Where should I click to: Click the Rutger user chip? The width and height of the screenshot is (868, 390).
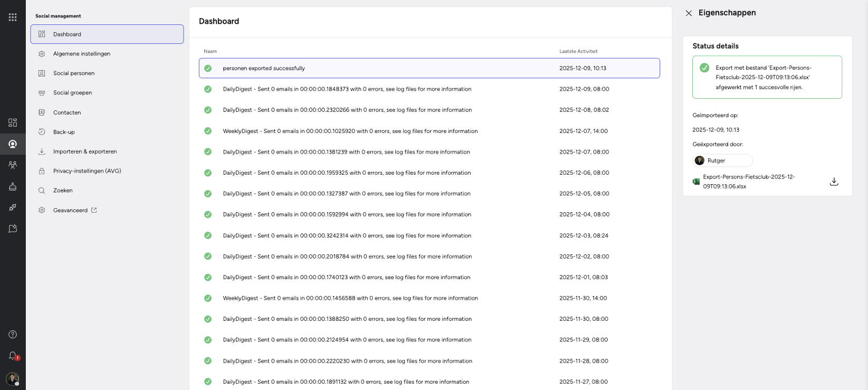722,160
